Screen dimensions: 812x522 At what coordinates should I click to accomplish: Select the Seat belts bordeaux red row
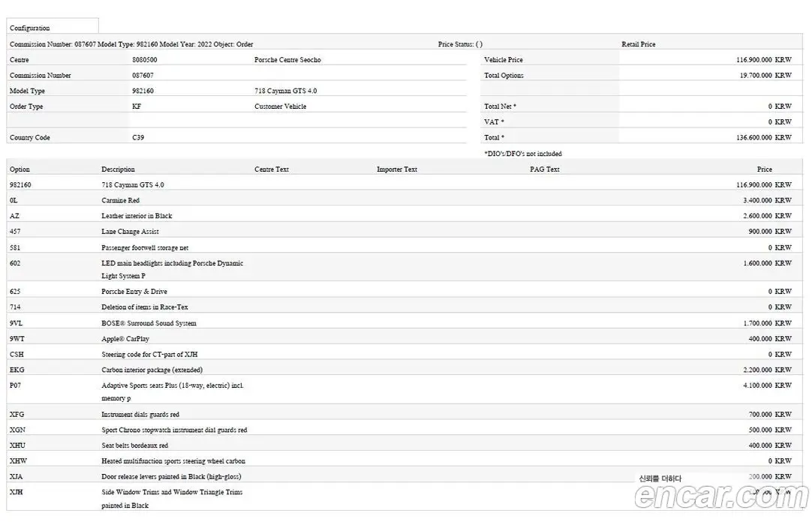404,445
